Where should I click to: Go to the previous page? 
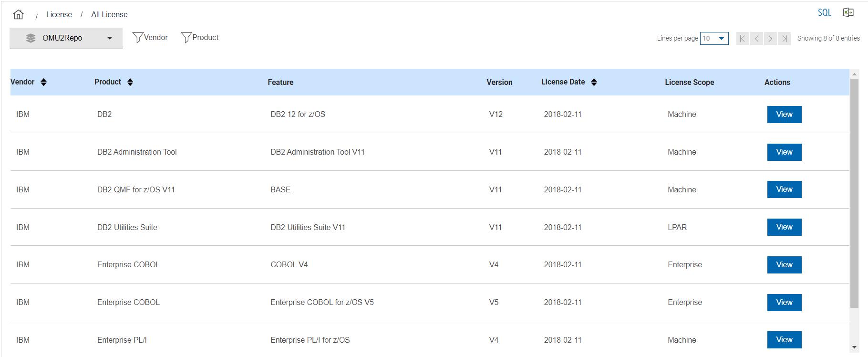click(x=756, y=39)
